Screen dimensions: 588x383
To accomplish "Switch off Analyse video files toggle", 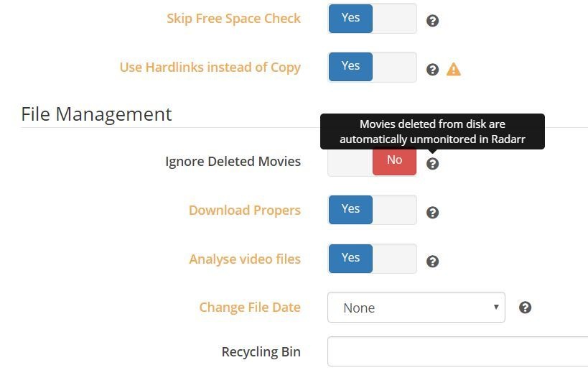I will (372, 259).
